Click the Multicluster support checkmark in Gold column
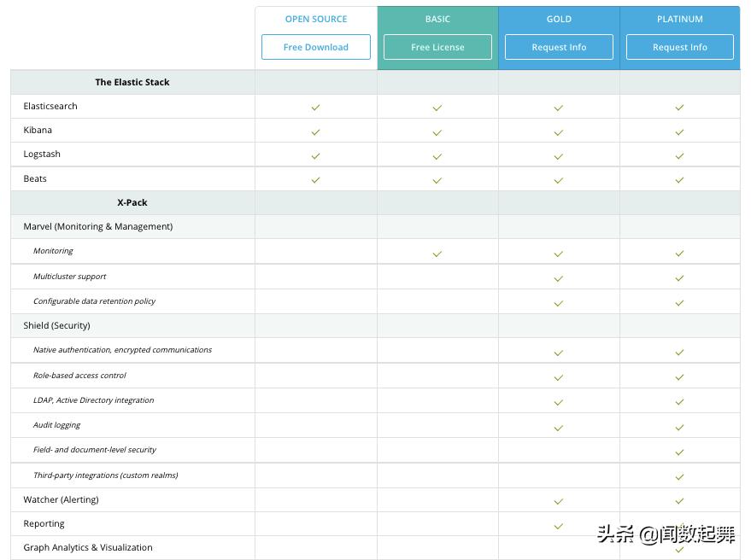Viewport: 751px width, 560px height. tap(559, 278)
